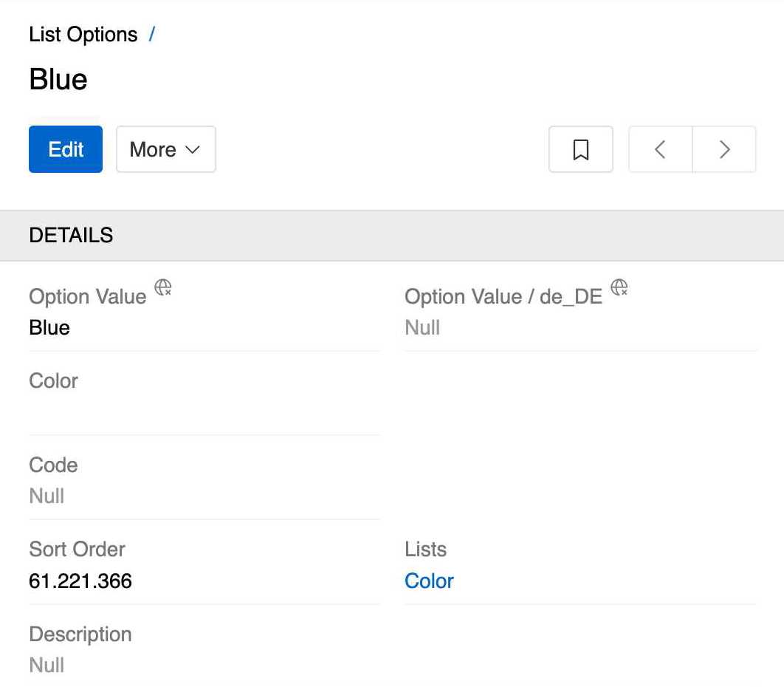Toggle the bookmark icon for the Blue record
784x687 pixels.
581,149
